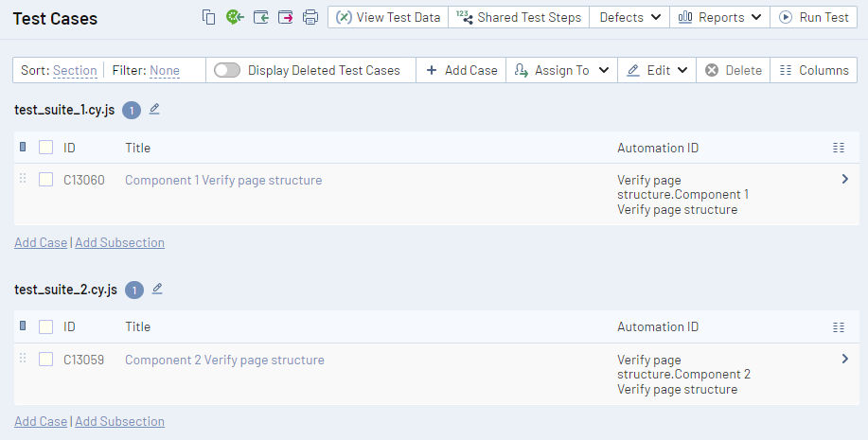Open Component 2 Verify page structure case
868x440 pixels.
224,360
